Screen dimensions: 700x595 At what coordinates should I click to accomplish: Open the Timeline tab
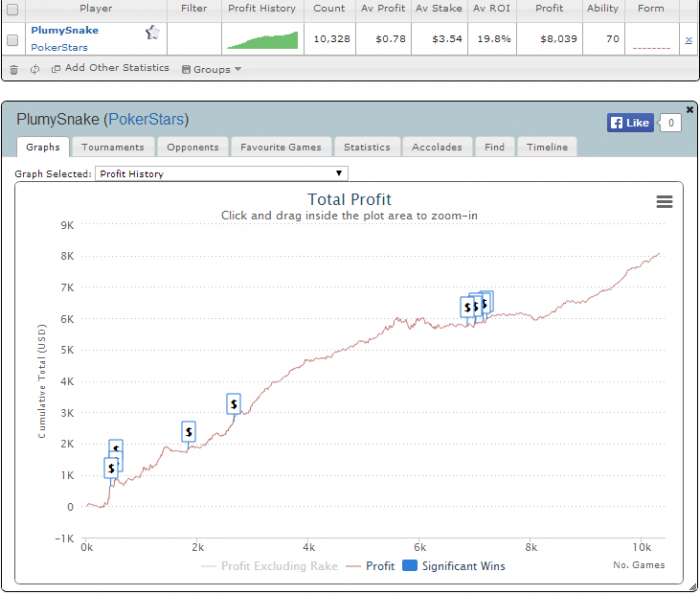[x=547, y=147]
